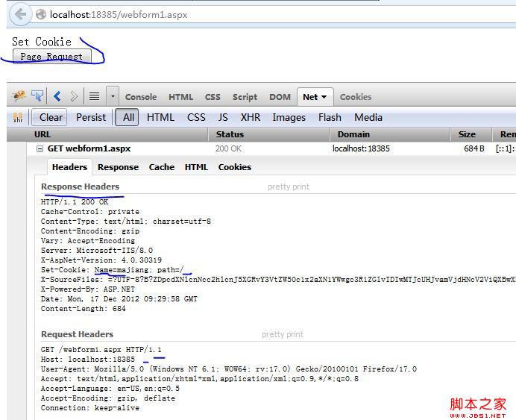Image resolution: width=516 pixels, height=420 pixels.
Task: Go forward with Firebug right arrow
Action: click(x=74, y=96)
